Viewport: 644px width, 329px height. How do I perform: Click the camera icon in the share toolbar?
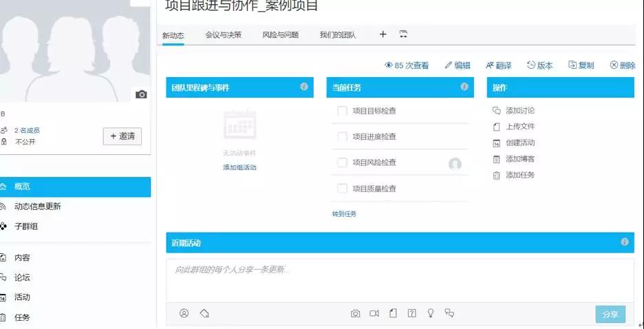click(355, 313)
